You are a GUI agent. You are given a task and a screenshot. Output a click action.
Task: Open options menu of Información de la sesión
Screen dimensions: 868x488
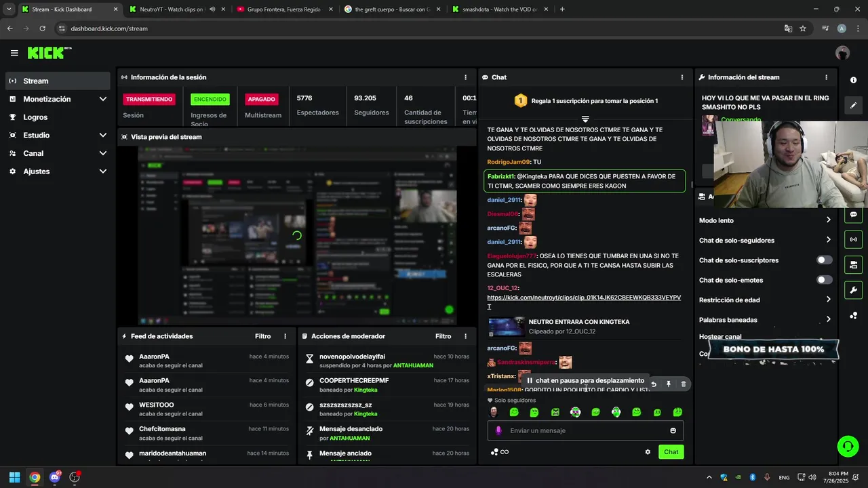(465, 77)
